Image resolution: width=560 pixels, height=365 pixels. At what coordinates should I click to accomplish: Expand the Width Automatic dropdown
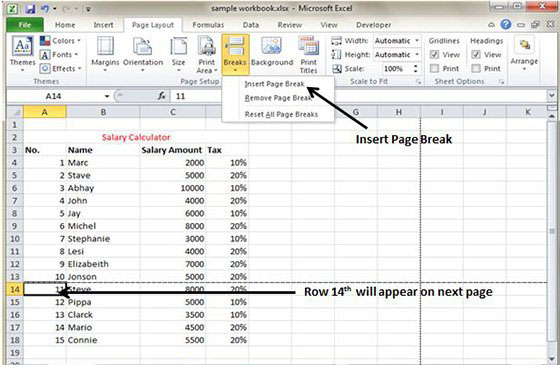[x=416, y=41]
